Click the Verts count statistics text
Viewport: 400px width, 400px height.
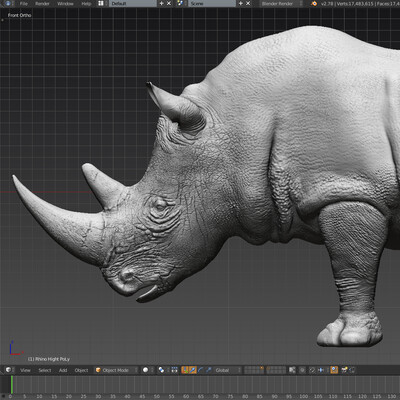tap(358, 4)
